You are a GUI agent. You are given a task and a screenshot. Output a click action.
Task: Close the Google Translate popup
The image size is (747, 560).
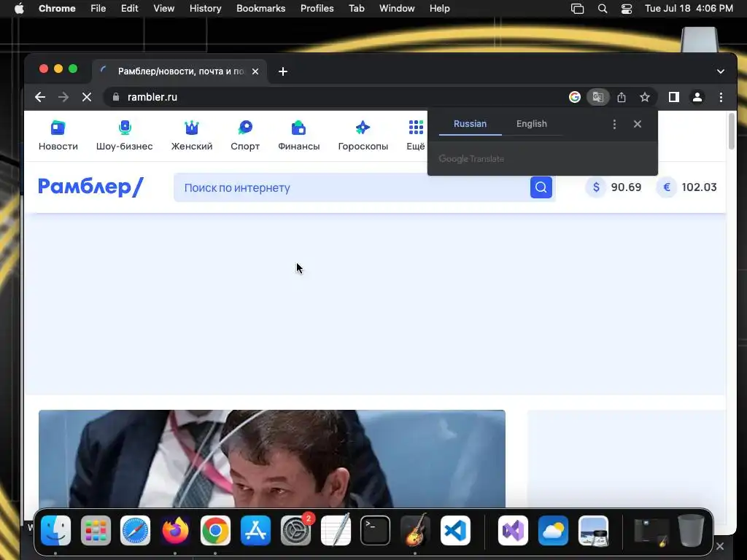click(638, 124)
